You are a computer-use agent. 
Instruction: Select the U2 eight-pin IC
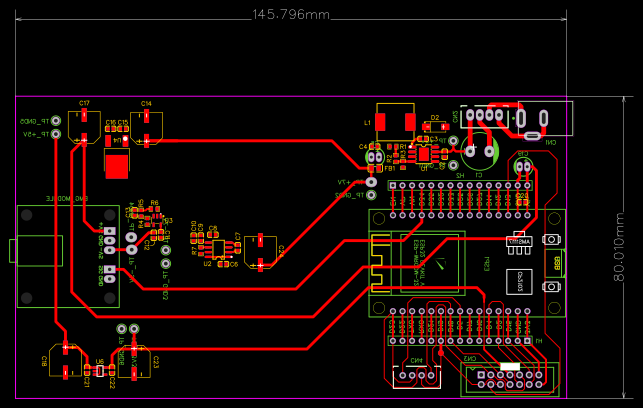click(x=218, y=248)
